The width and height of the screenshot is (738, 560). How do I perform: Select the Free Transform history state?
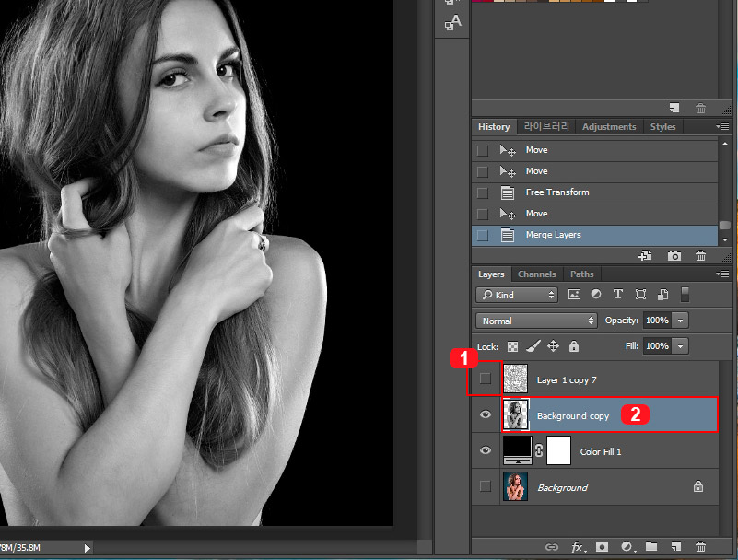point(594,192)
